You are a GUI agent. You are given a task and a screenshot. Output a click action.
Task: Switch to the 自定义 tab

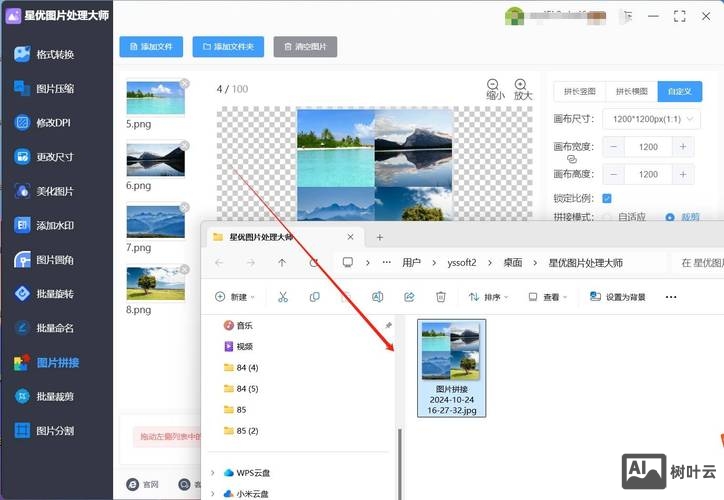680,91
